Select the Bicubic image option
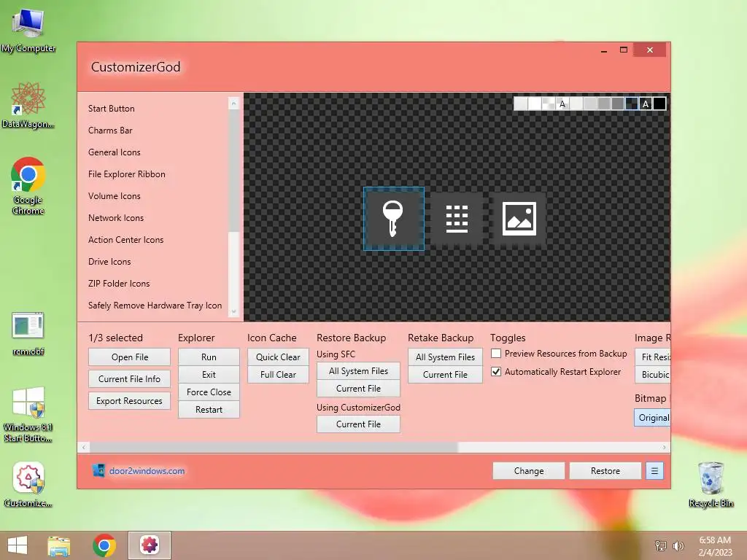This screenshot has width=747, height=560. [653, 375]
